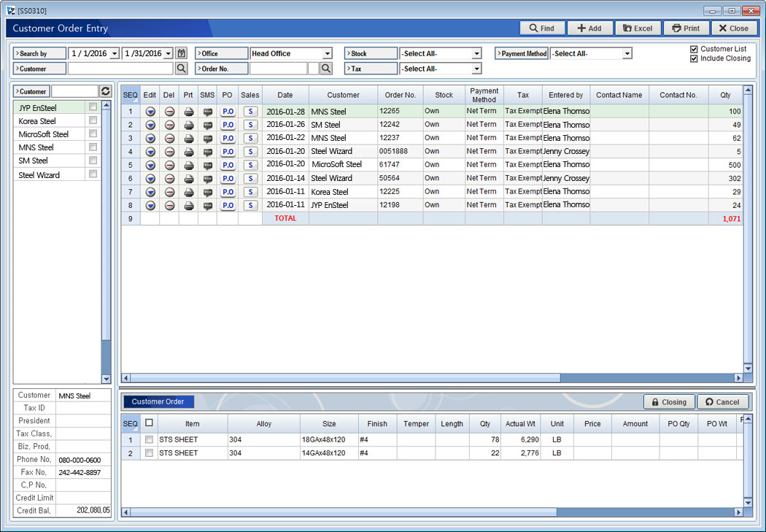The image size is (766, 532).
Task: Toggle the Customer List checkbox
Action: tap(694, 50)
